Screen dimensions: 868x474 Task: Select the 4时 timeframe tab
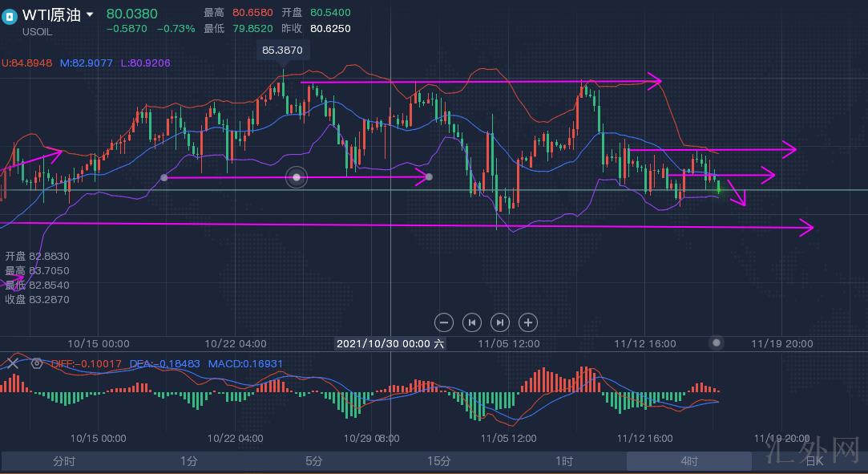coord(689,461)
